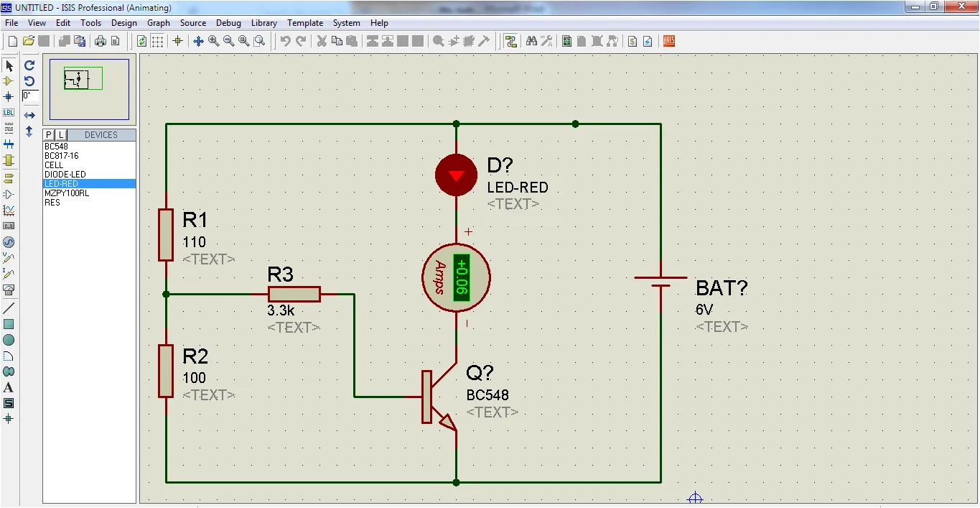Click zoom to area icon
The image size is (980, 508).
(259, 41)
